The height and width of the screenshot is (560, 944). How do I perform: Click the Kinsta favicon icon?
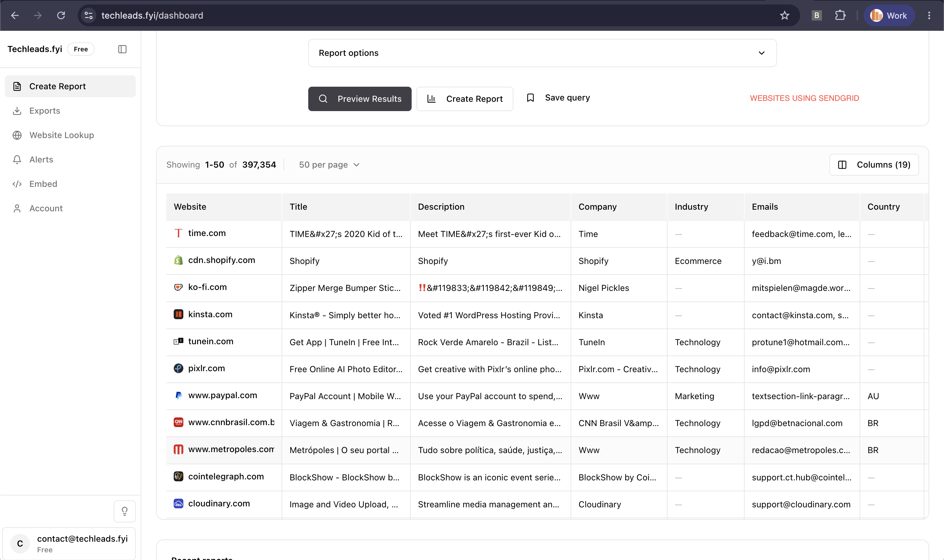[x=178, y=314]
